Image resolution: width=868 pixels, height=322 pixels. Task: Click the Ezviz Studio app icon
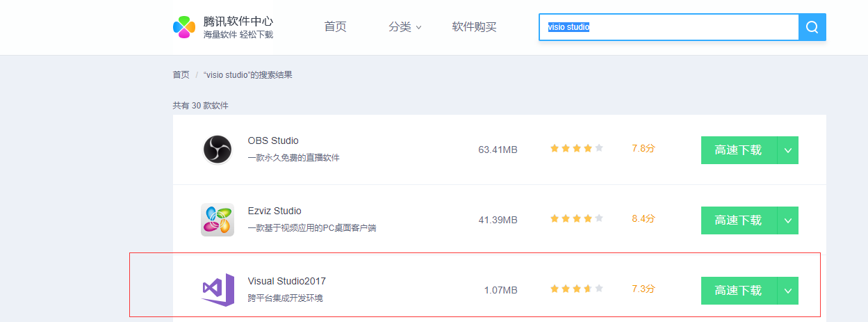(x=217, y=220)
